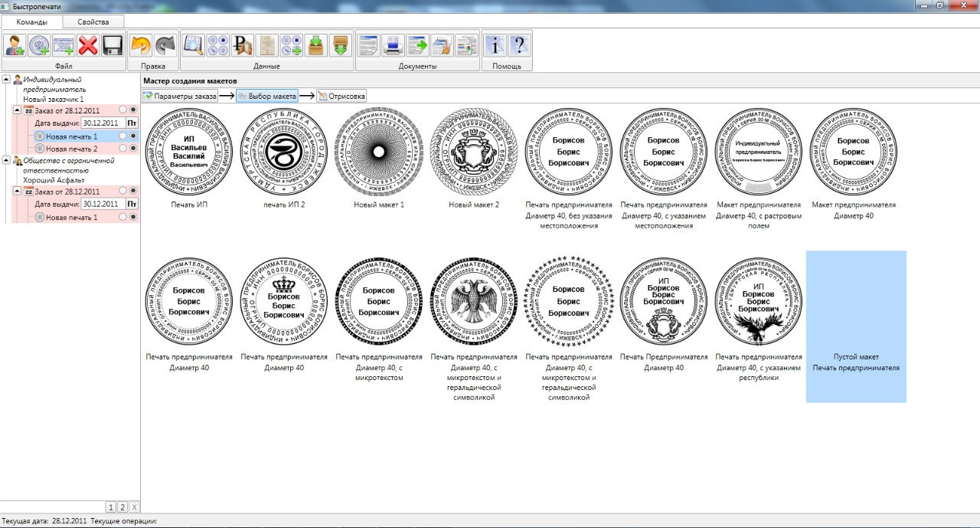Go to the Параметры заказа step
Image resolution: width=980 pixels, height=528 pixels.
click(x=180, y=97)
